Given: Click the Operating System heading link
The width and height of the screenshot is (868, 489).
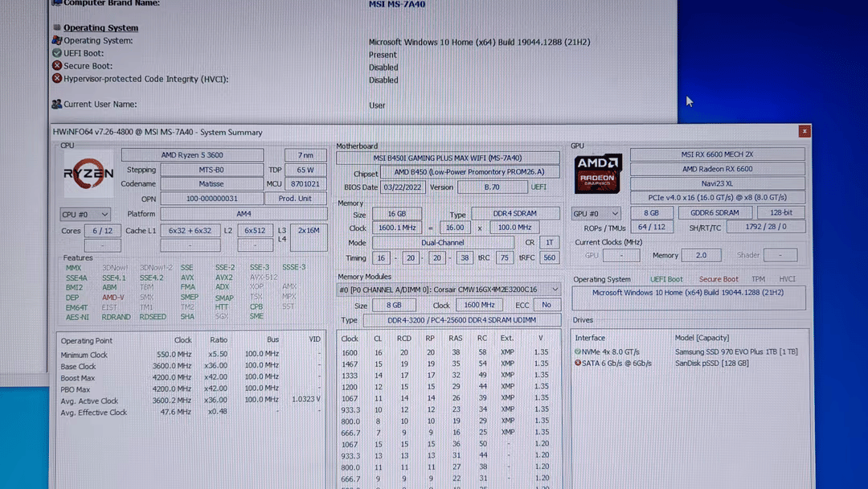Looking at the screenshot, I should pyautogui.click(x=100, y=27).
